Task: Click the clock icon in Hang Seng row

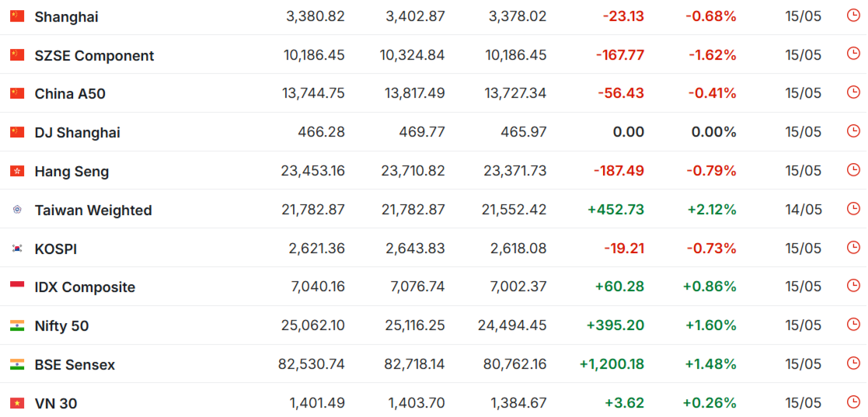Action: coord(853,169)
